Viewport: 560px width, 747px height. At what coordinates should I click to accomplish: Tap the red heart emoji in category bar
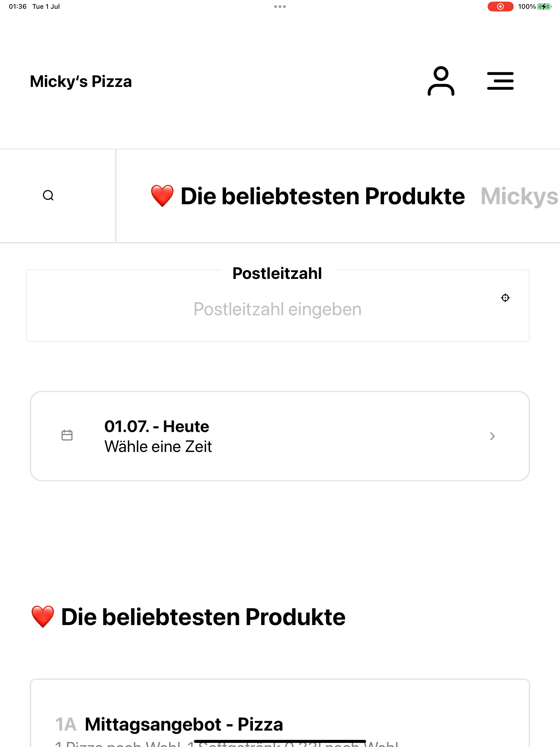tap(162, 196)
